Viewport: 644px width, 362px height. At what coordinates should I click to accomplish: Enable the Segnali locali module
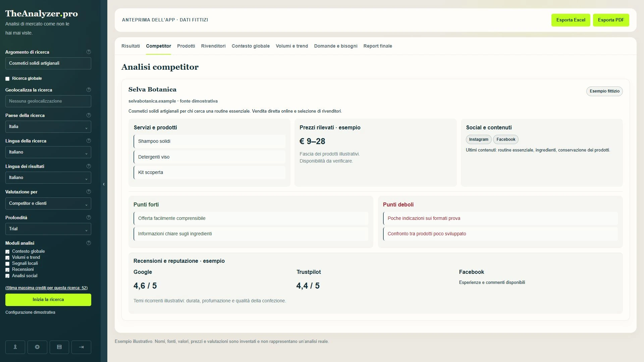(7, 264)
